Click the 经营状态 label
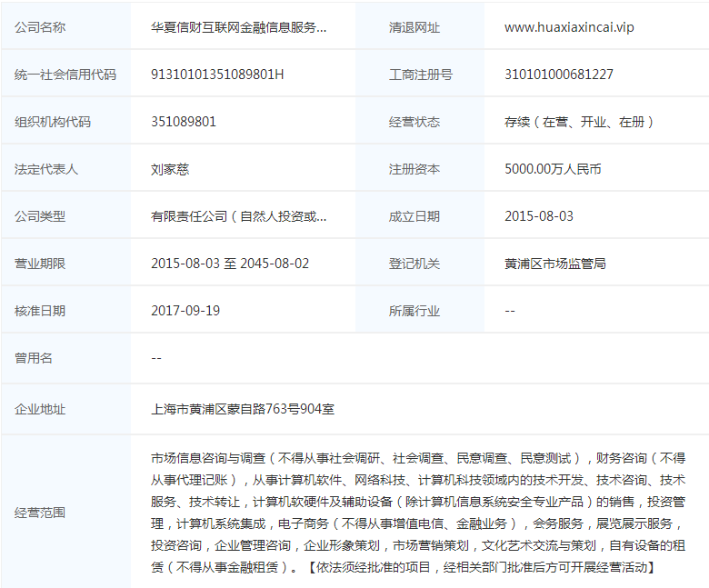The height and width of the screenshot is (588, 709). coord(414,122)
